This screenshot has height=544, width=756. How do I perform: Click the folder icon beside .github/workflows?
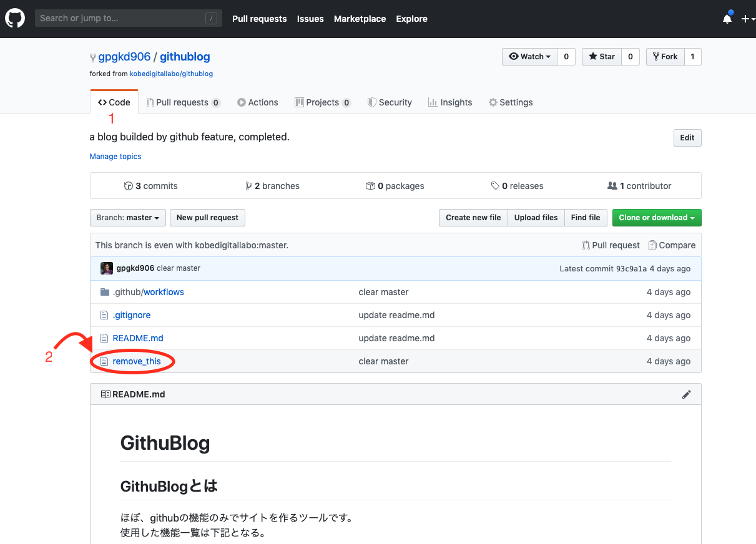(x=105, y=292)
